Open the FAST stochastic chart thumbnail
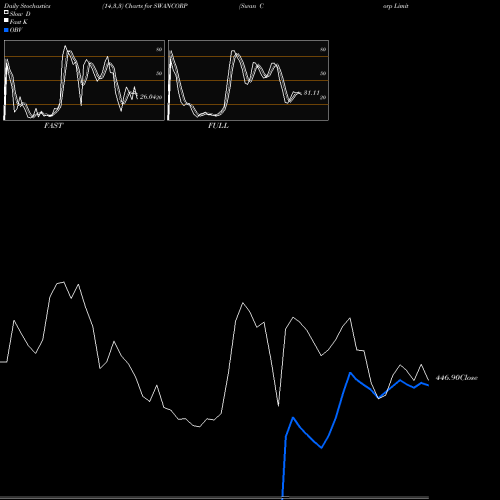The height and width of the screenshot is (500, 500). [84, 80]
